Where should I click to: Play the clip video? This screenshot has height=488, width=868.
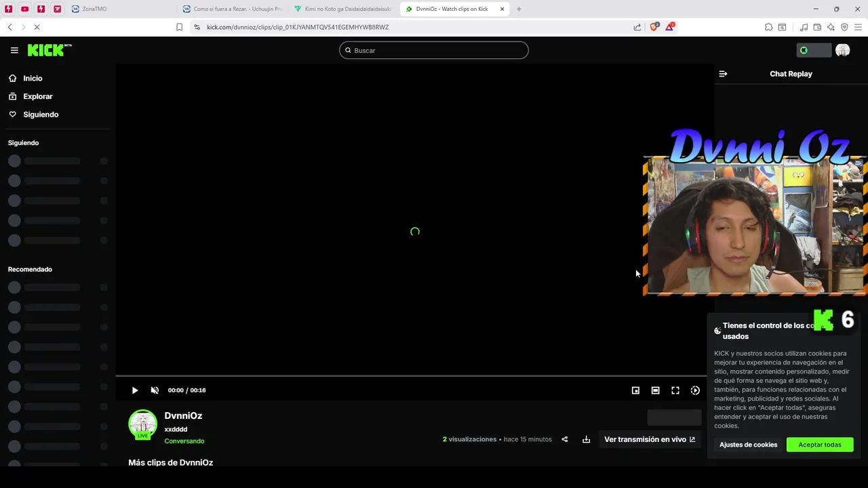(135, 390)
